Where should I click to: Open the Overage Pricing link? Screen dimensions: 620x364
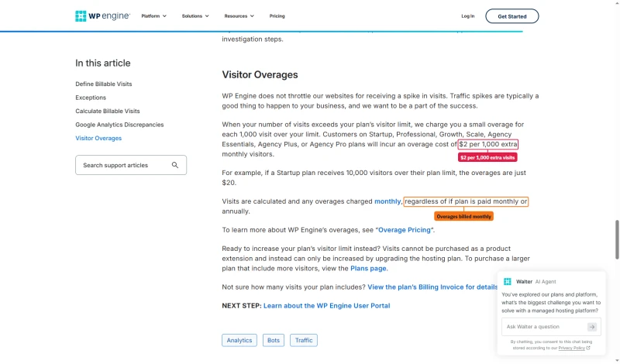(404, 230)
